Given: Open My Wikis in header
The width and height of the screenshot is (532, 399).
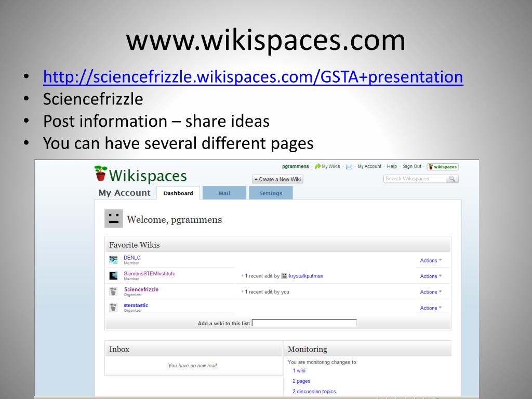Looking at the screenshot, I should pos(331,166).
